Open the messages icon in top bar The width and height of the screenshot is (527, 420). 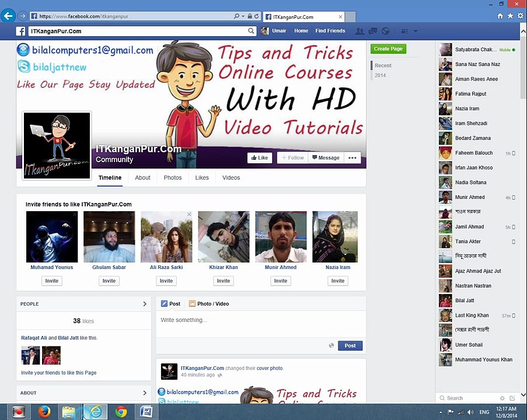click(x=373, y=32)
